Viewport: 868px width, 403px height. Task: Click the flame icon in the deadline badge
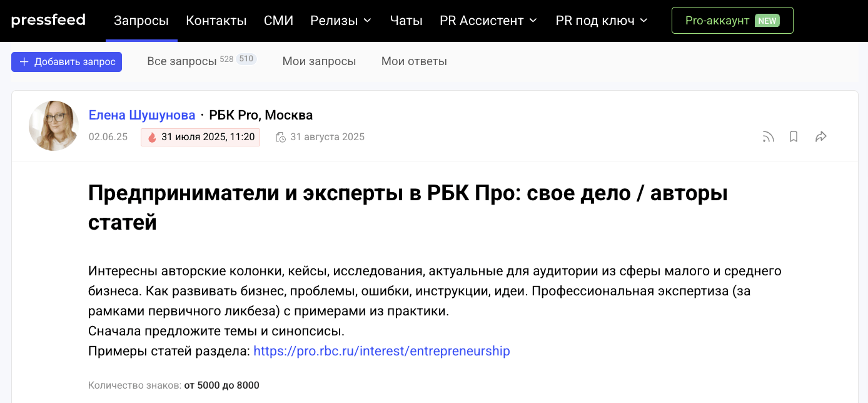pyautogui.click(x=152, y=137)
